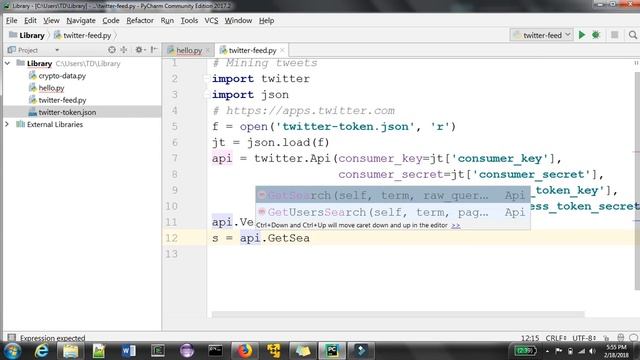Select twitter-token.json in the project tree
The image size is (640, 360).
pos(67,112)
